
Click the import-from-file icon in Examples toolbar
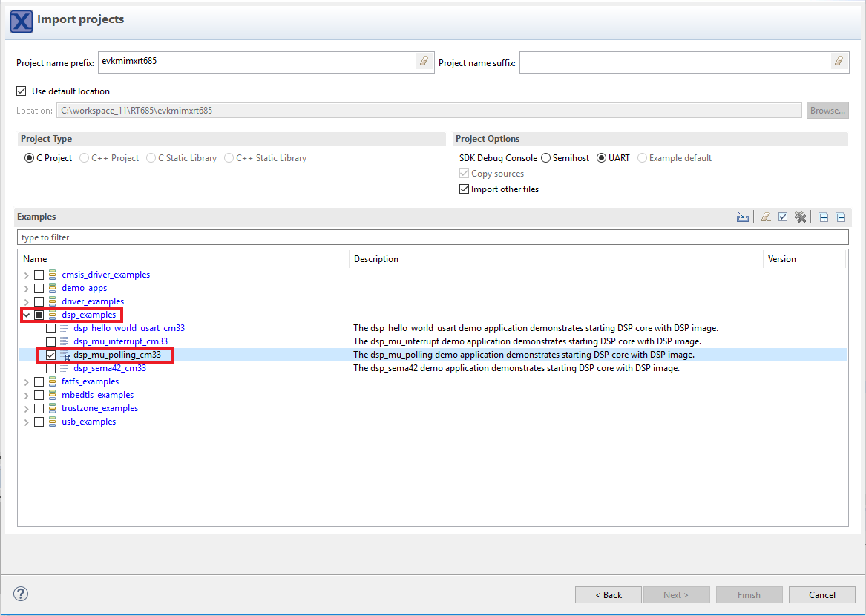[742, 217]
